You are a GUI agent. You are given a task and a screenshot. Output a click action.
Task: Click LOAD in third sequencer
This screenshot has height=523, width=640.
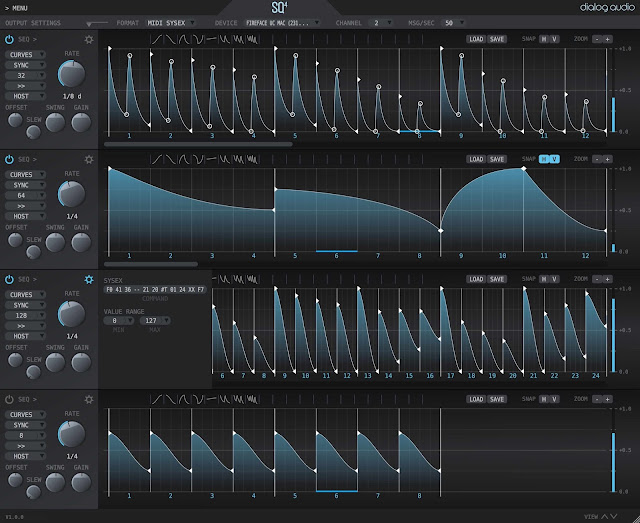476,279
